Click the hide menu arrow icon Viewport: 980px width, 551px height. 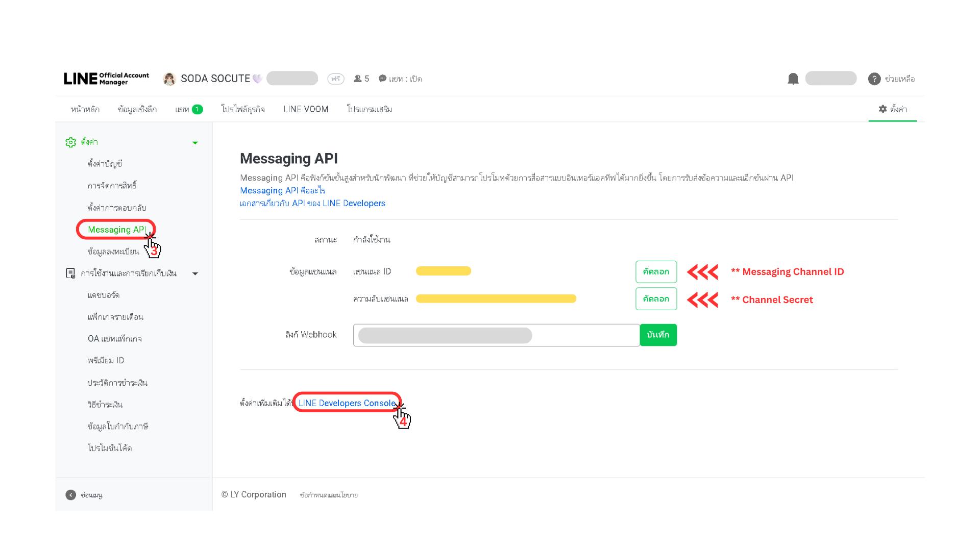click(x=70, y=495)
